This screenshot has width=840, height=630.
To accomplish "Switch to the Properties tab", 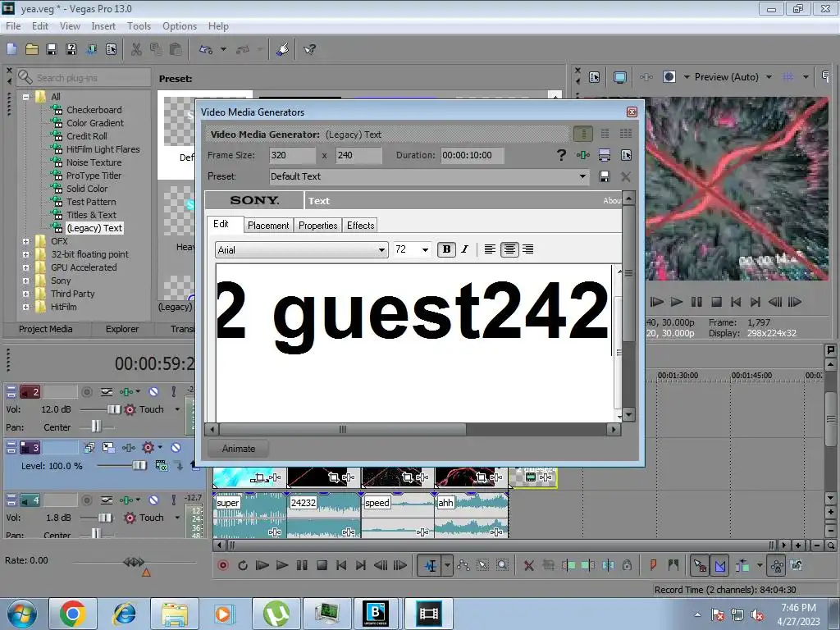I will click(317, 226).
